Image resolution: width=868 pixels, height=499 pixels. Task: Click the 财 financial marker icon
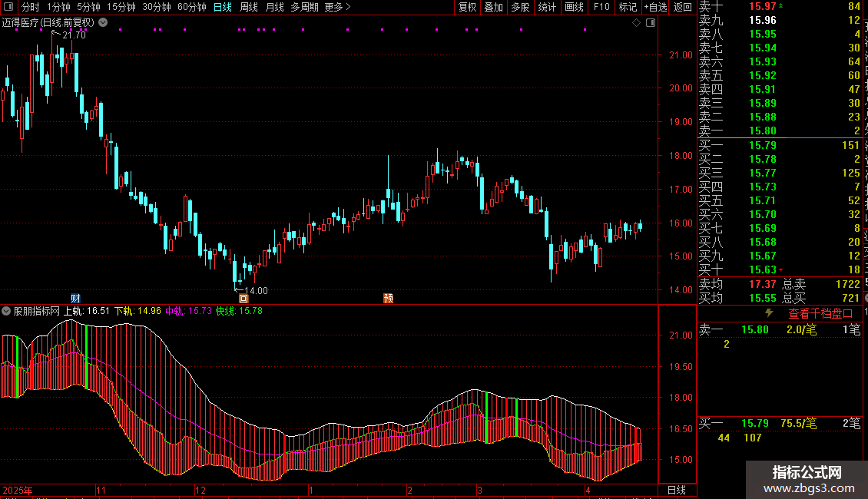[75, 298]
